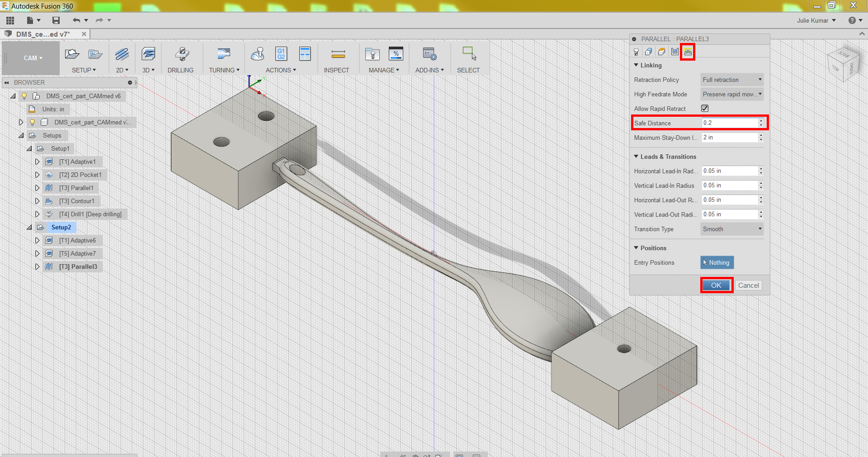Click the Inspect measure icon
Image resolution: width=868 pixels, height=457 pixels.
[x=338, y=54]
